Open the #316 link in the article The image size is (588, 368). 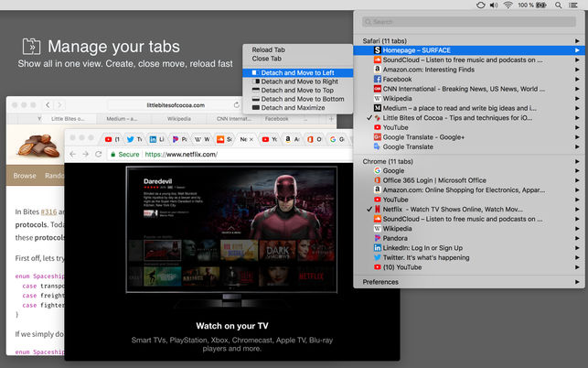[48, 211]
